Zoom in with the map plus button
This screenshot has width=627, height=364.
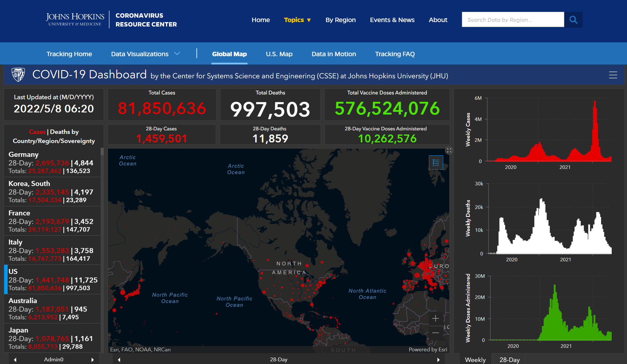(x=435, y=318)
